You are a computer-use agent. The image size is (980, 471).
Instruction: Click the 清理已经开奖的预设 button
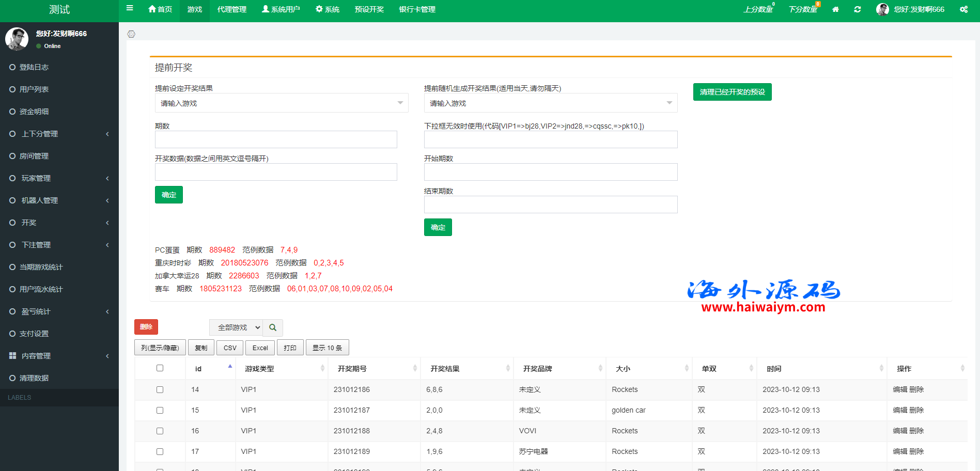732,92
